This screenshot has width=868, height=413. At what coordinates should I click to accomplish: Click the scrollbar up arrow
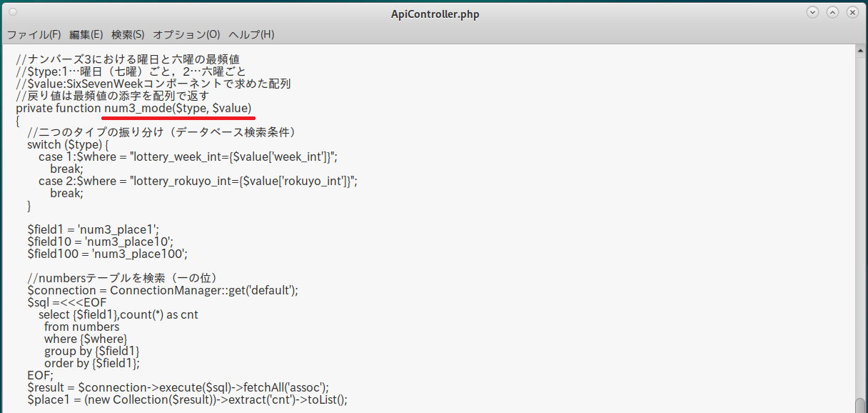coord(859,50)
